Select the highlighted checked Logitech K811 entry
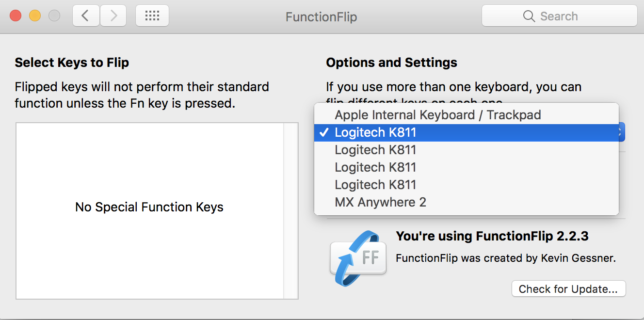 pyautogui.click(x=375, y=132)
